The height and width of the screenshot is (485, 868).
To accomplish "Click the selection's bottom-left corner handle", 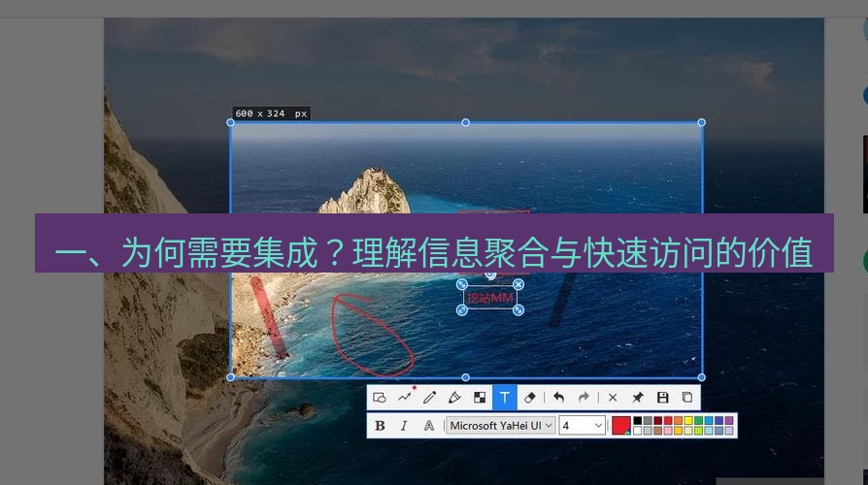I will (231, 377).
